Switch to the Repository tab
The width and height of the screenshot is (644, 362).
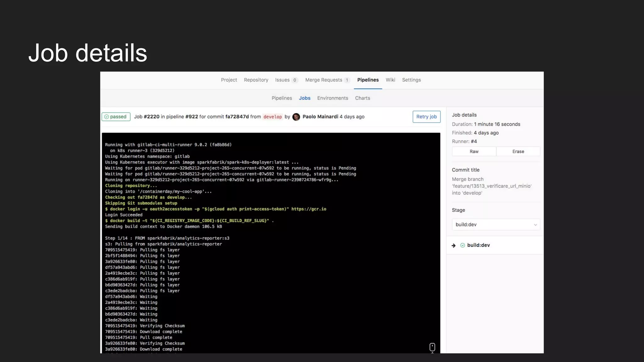point(256,80)
